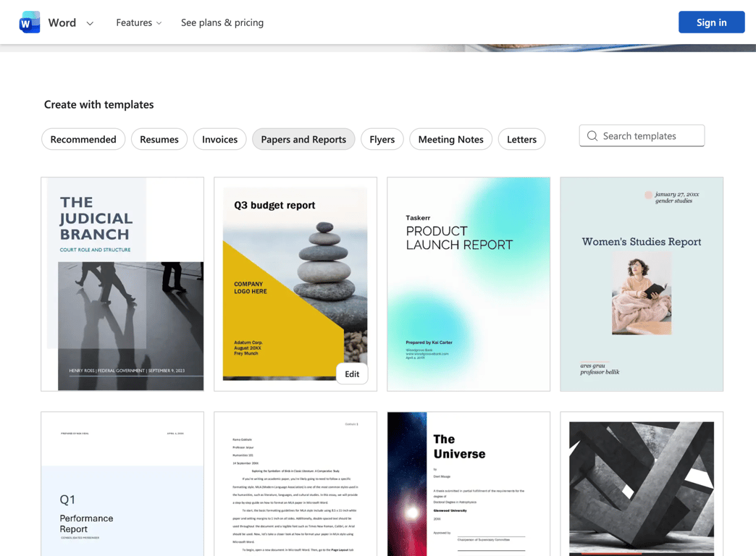Click the Word application logo icon
This screenshot has width=756, height=556.
tap(28, 22)
